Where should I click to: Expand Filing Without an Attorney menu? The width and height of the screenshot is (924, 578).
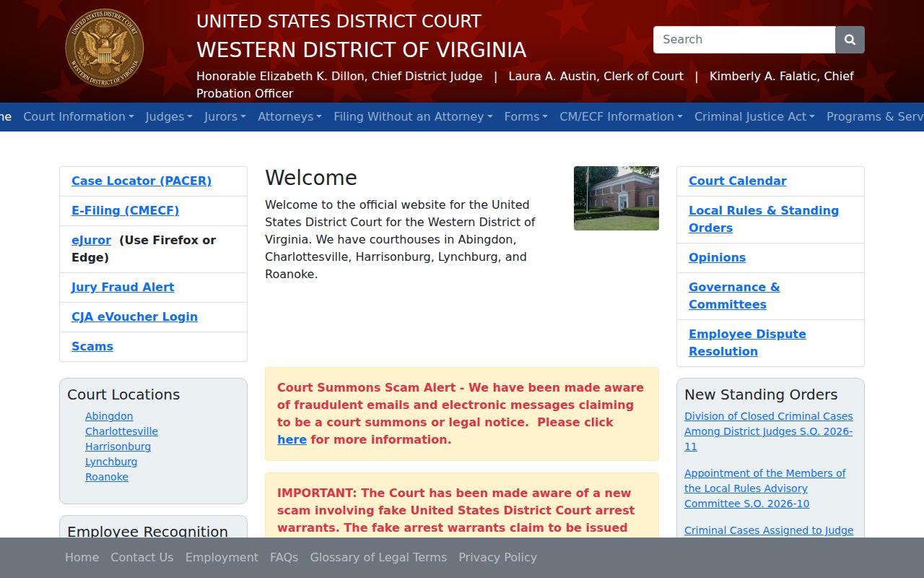tap(413, 116)
